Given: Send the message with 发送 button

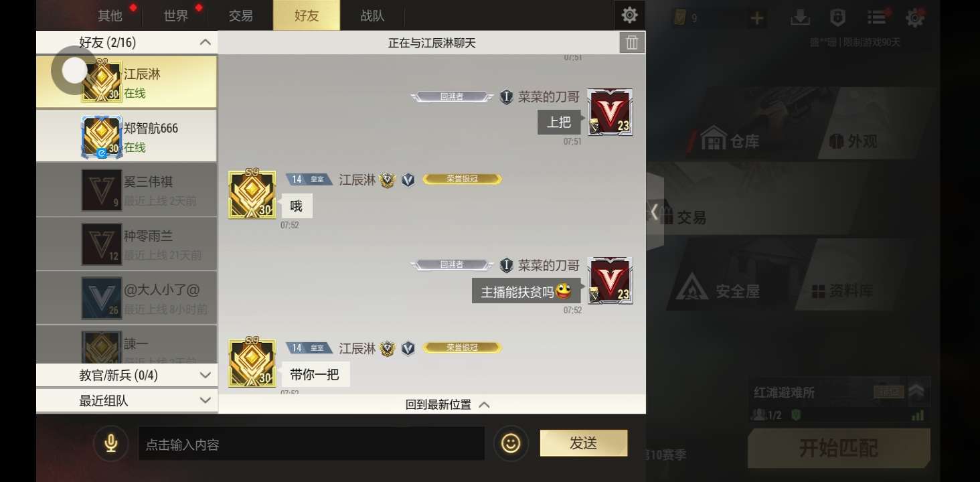Looking at the screenshot, I should coord(584,443).
